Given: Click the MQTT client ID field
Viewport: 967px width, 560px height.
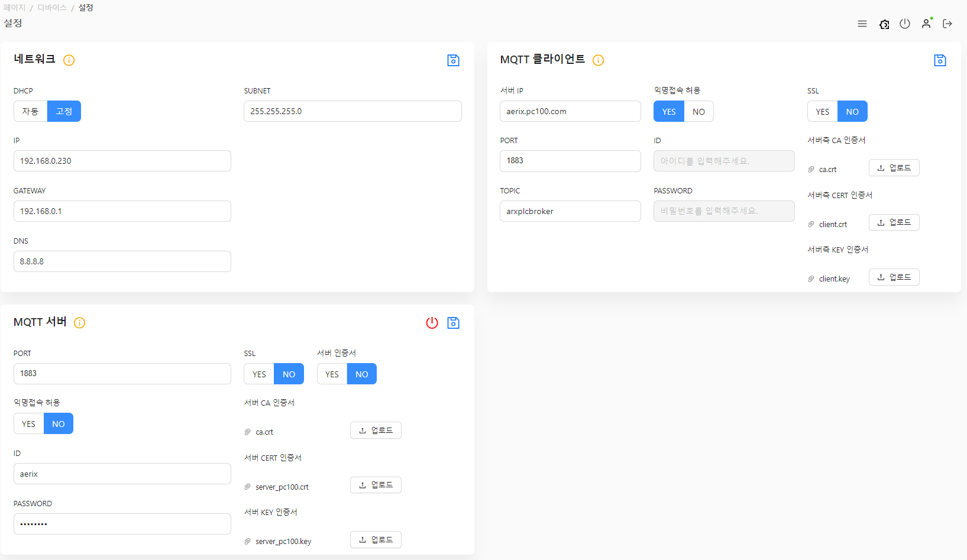Looking at the screenshot, I should [724, 161].
